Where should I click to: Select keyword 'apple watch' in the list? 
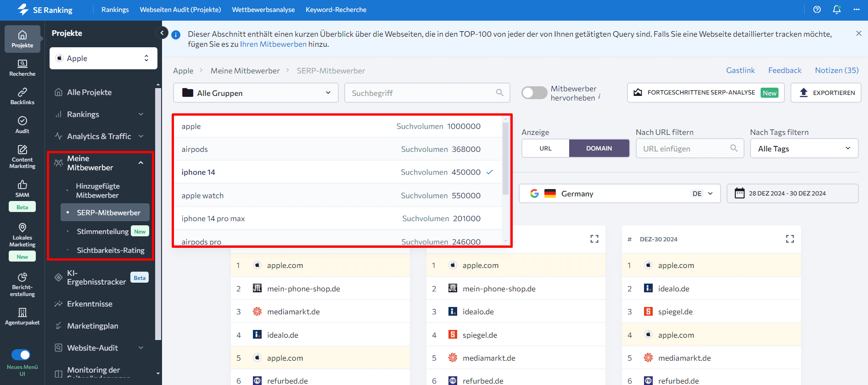(337, 195)
